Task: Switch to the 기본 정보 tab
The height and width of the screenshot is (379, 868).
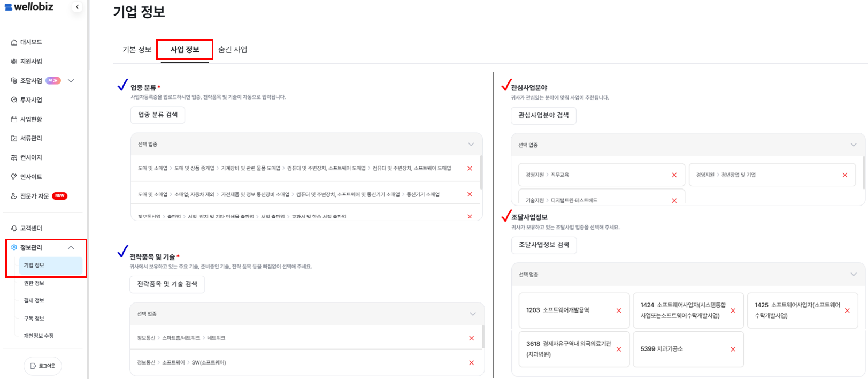Action: pyautogui.click(x=137, y=50)
